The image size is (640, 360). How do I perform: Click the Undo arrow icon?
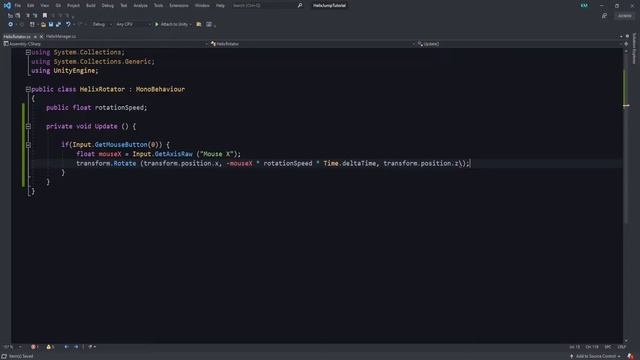(68, 24)
